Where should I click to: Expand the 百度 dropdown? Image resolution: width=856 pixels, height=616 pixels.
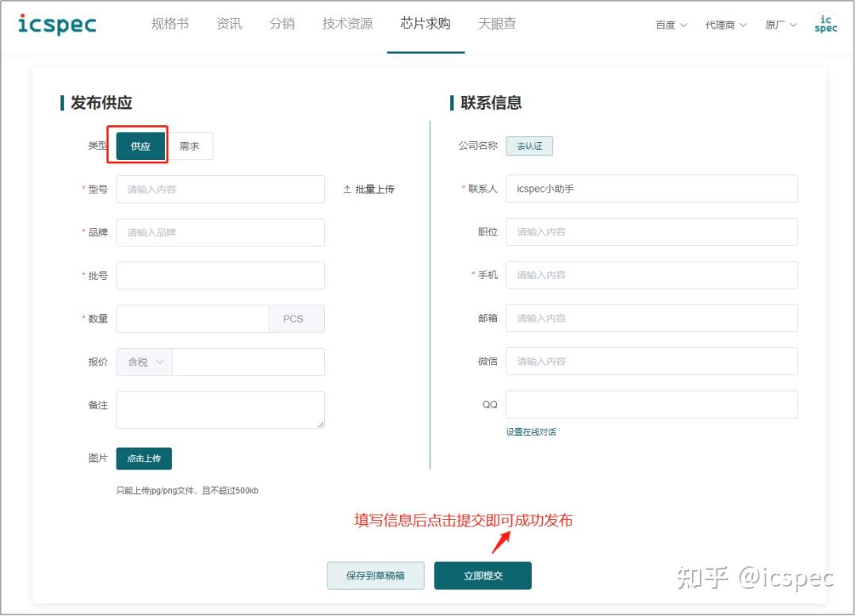click(x=670, y=25)
